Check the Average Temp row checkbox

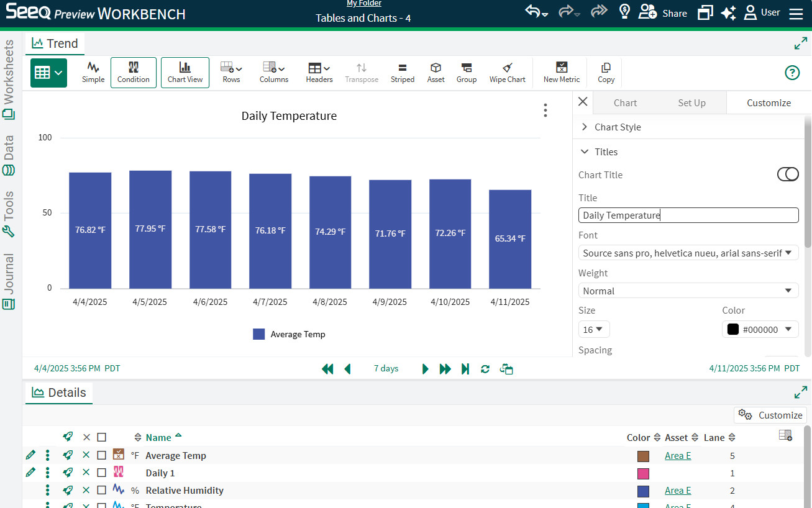101,455
